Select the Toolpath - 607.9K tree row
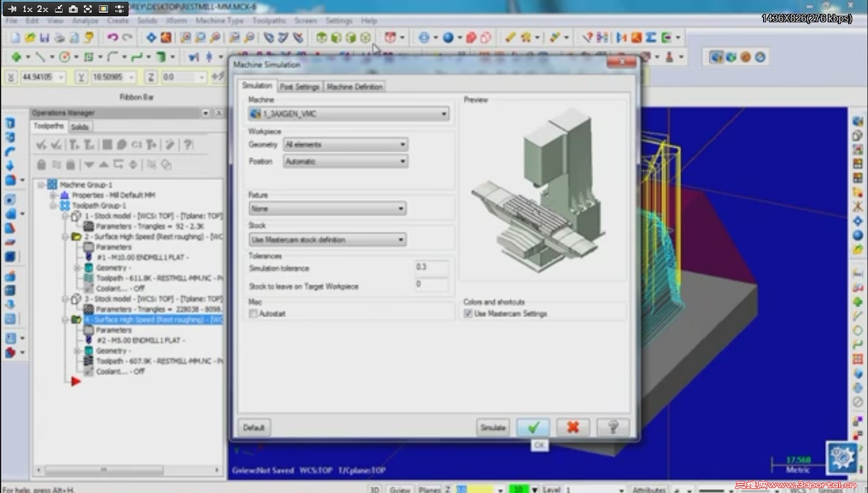Viewport: 868px width, 493px height. pos(159,361)
